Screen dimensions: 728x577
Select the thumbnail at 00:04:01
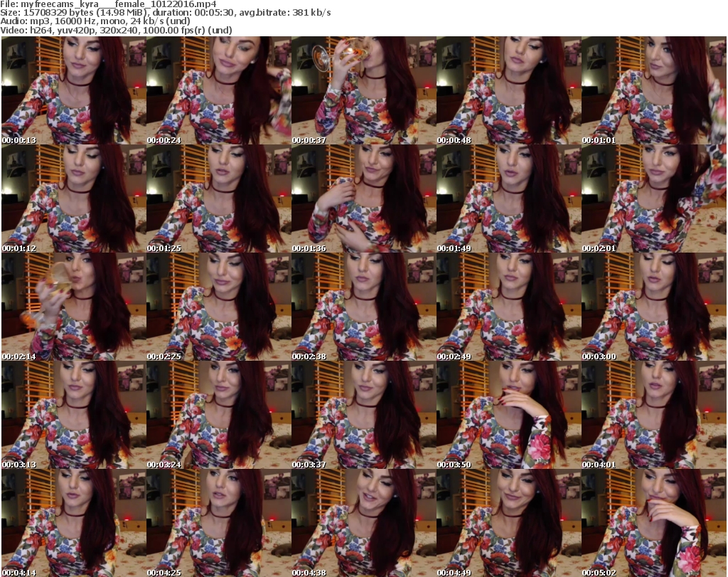coord(654,415)
